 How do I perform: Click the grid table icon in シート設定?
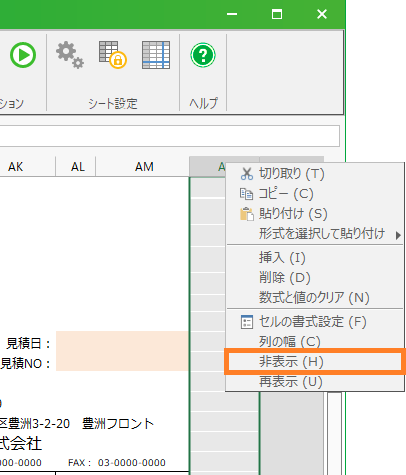156,55
